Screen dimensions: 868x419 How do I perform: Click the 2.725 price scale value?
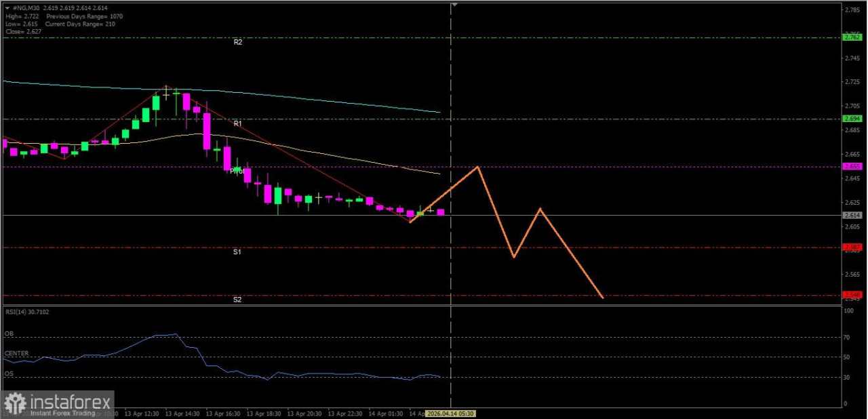click(x=852, y=82)
